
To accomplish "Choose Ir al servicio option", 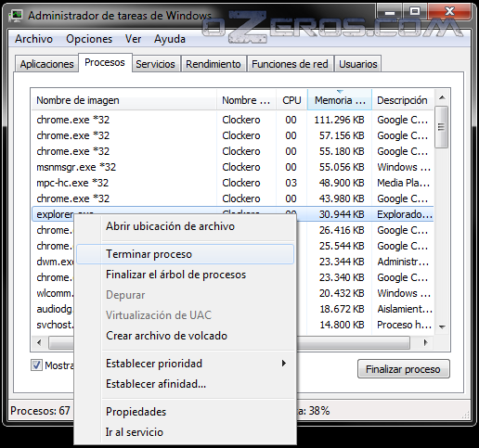I will pyautogui.click(x=185, y=432).
